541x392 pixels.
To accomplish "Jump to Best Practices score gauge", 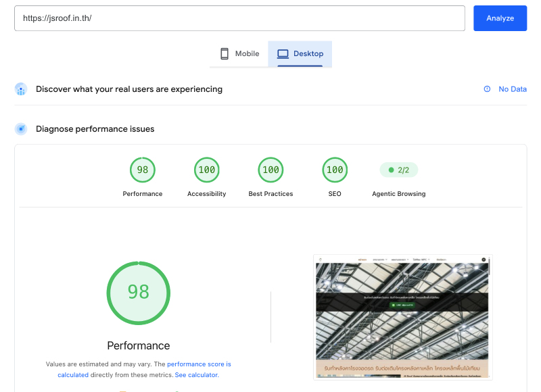I will tap(271, 170).
